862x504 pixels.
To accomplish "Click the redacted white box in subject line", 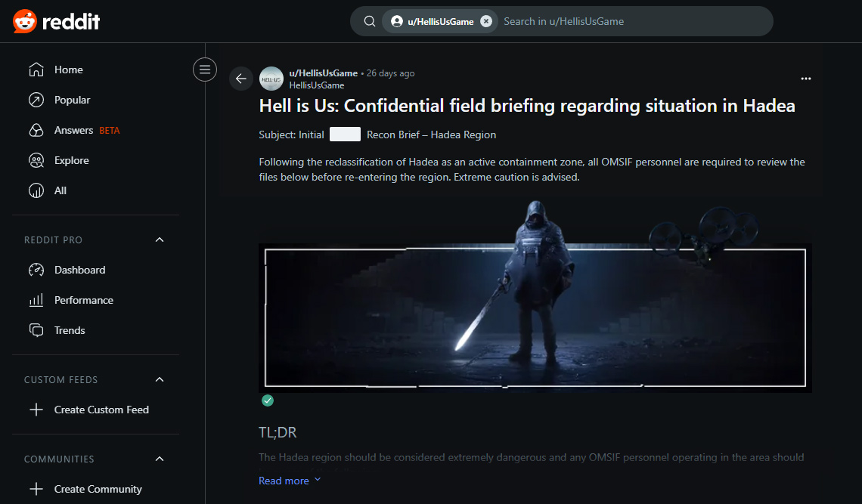I will pyautogui.click(x=346, y=134).
